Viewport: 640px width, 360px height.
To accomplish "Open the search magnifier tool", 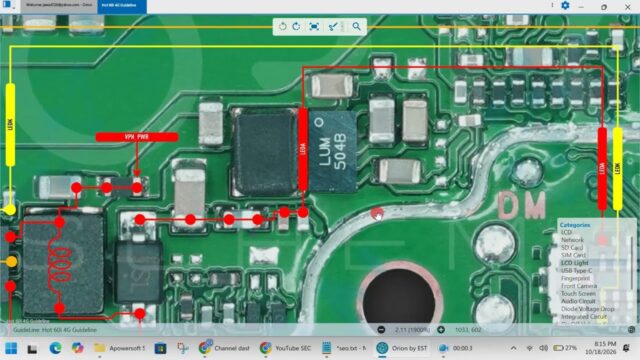I will (356, 27).
